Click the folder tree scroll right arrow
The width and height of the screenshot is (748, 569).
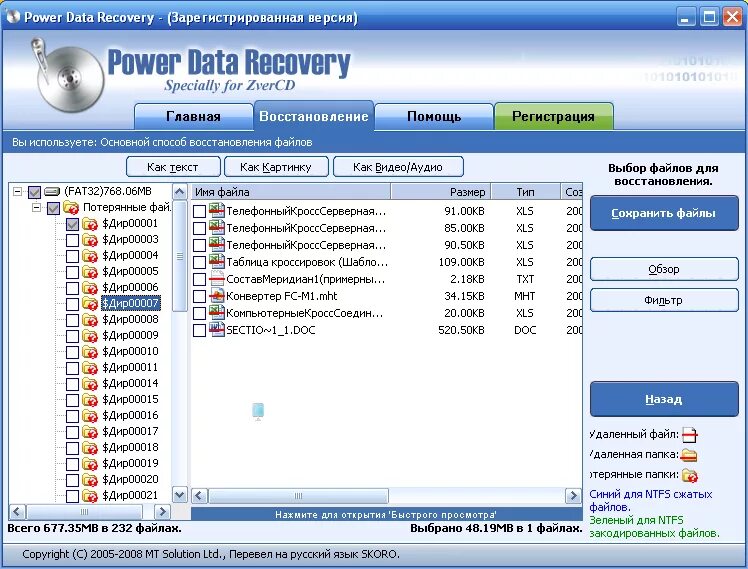click(162, 512)
